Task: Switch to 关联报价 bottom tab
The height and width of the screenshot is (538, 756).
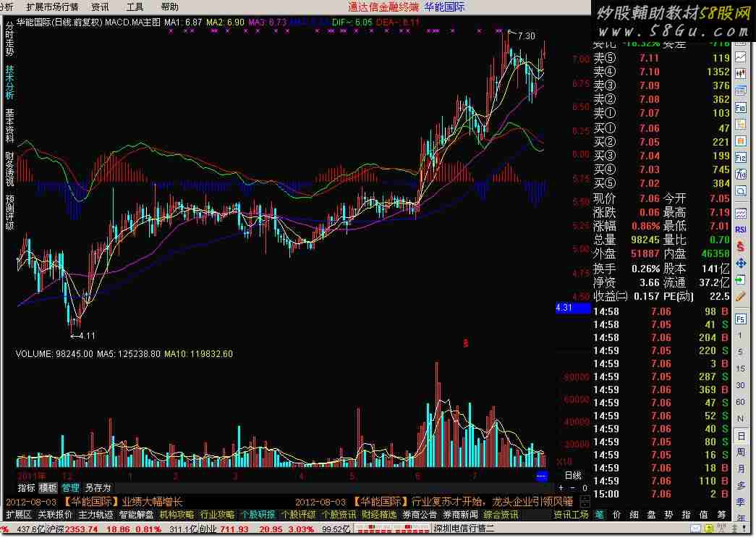Action: pyautogui.click(x=55, y=516)
